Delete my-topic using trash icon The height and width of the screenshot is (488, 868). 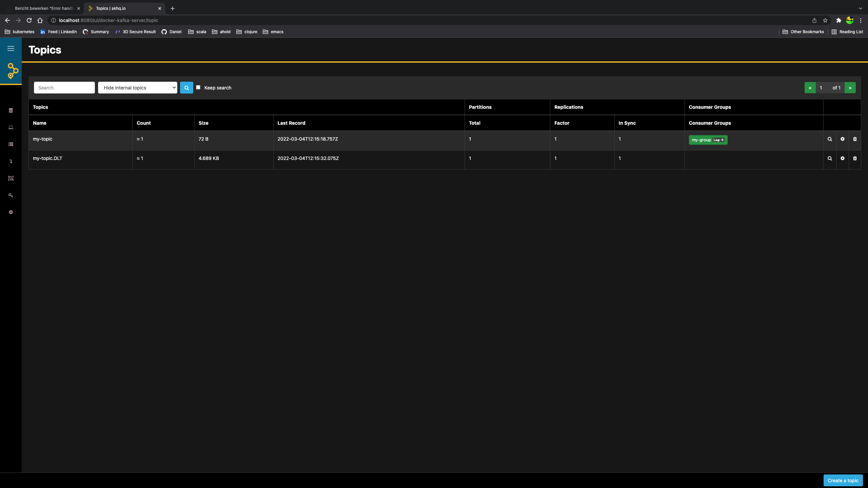pos(855,139)
